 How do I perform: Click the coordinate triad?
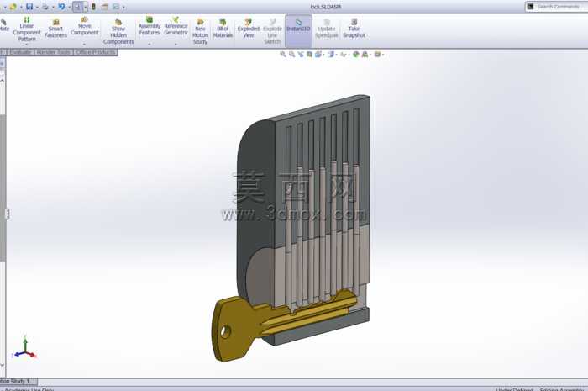click(24, 348)
